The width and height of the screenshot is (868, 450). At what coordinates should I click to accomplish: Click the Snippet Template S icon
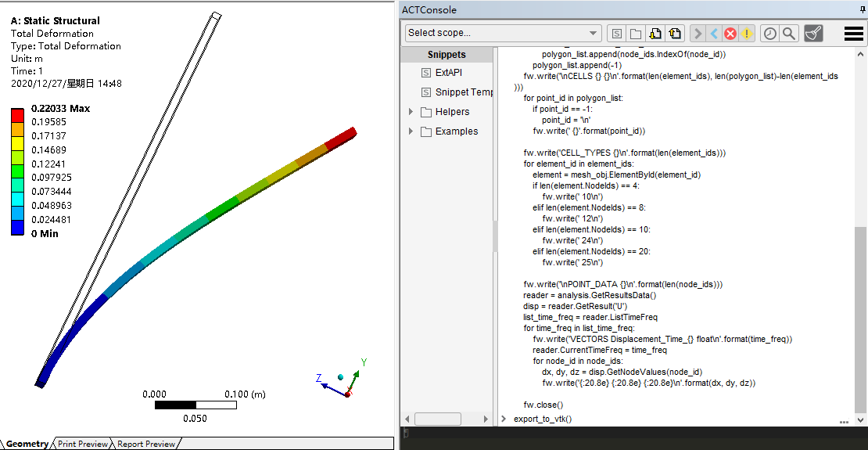pyautogui.click(x=425, y=92)
